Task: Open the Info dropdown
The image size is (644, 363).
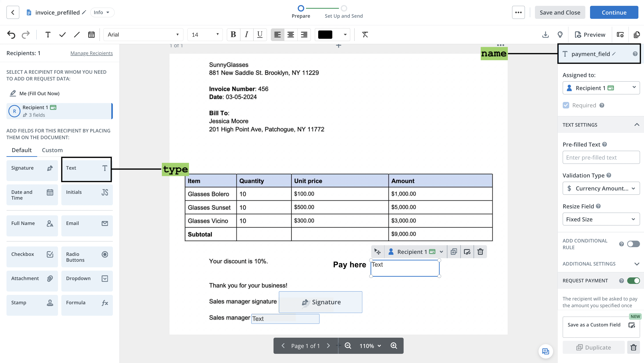Action: point(102,12)
